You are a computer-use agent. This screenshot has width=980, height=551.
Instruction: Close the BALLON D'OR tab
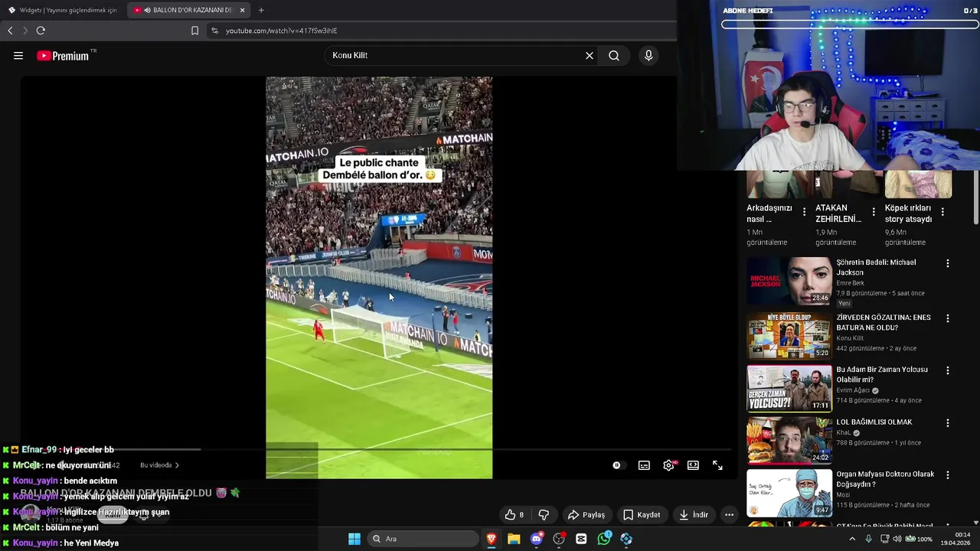point(243,10)
